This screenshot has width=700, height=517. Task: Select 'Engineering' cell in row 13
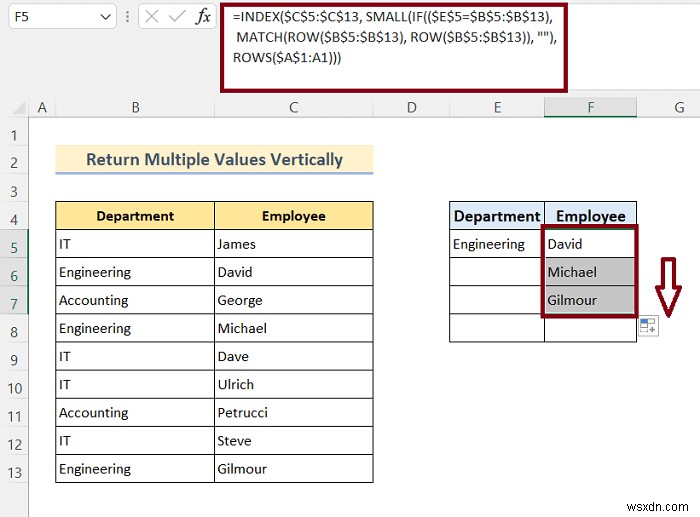pos(135,469)
